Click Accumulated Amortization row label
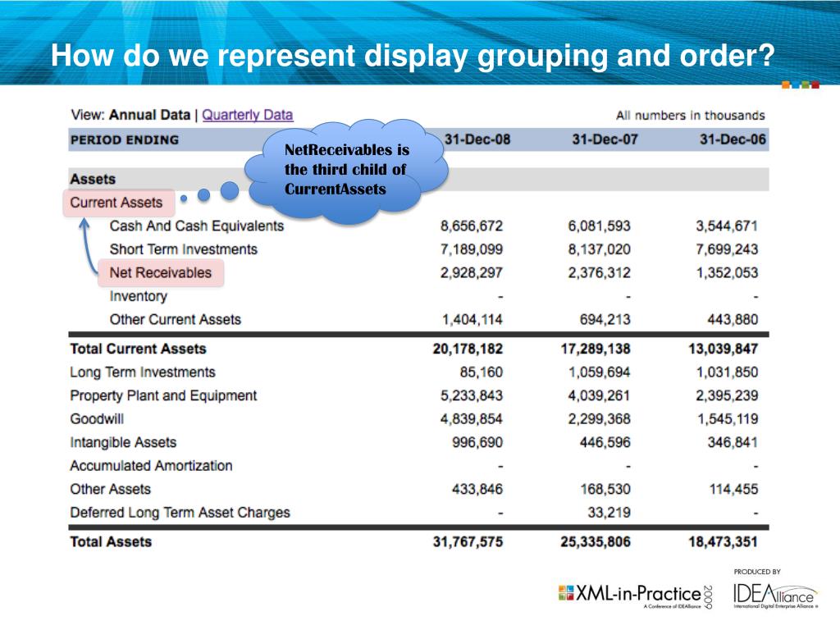The image size is (840, 630). coord(151,466)
